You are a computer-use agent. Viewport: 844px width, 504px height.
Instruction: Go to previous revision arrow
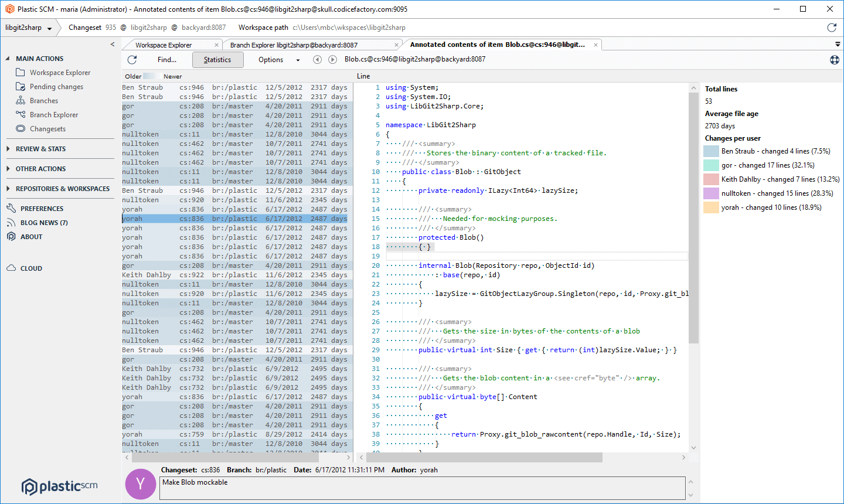point(317,60)
